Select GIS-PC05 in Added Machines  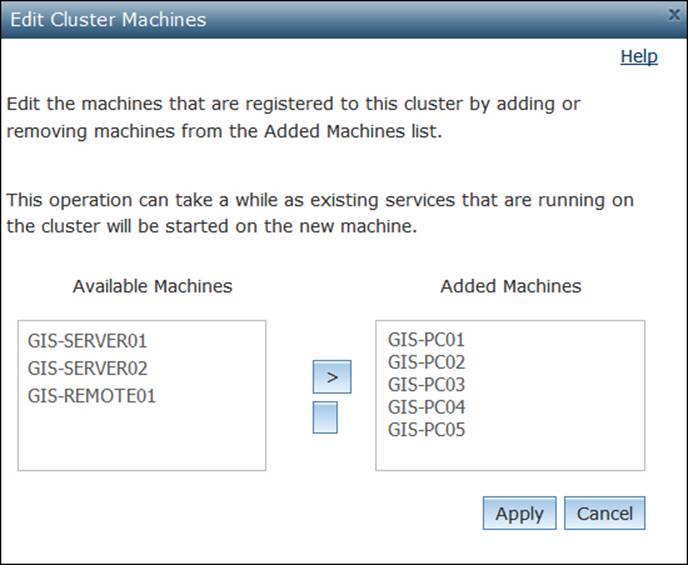coord(426,431)
